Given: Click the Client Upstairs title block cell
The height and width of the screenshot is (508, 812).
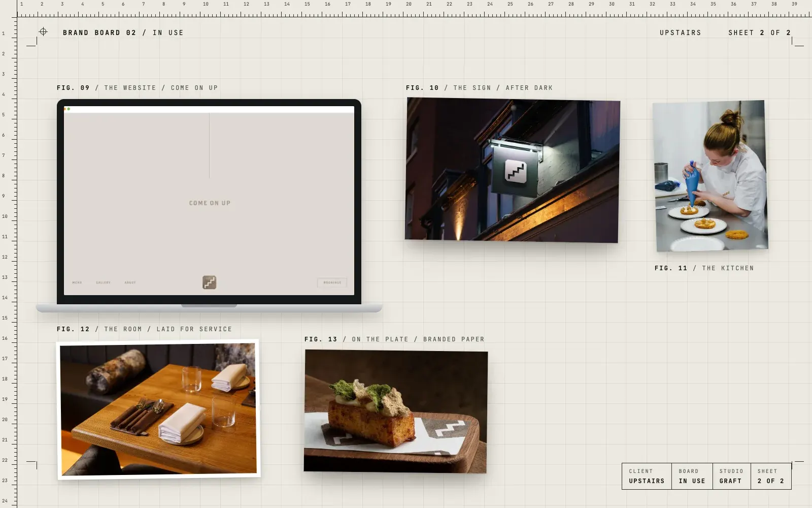Looking at the screenshot, I should point(647,476).
